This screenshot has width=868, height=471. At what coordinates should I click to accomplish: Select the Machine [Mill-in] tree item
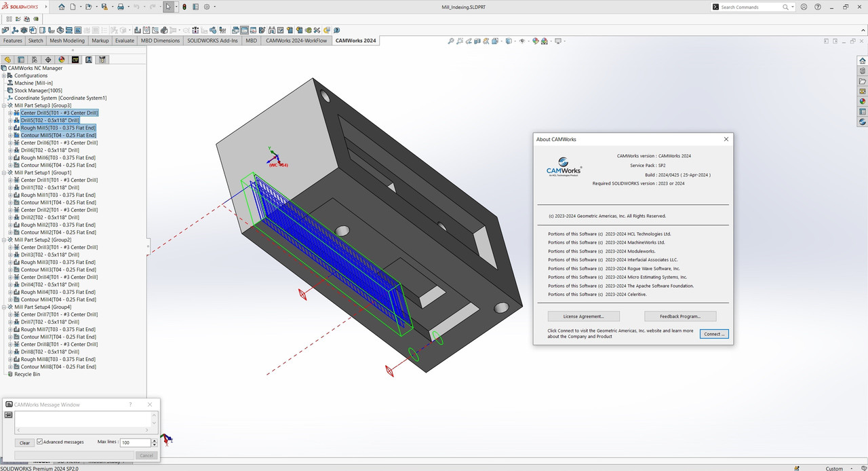tap(33, 83)
